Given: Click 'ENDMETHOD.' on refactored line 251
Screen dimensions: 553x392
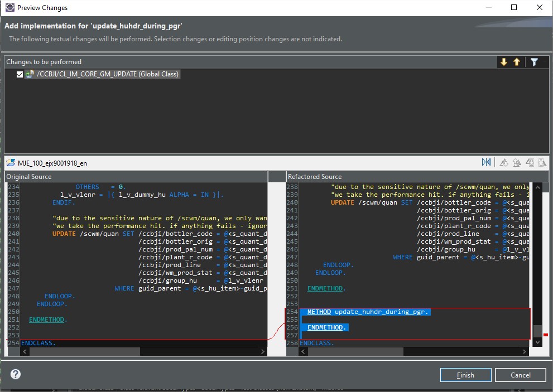Looking at the screenshot, I should 326,288.
